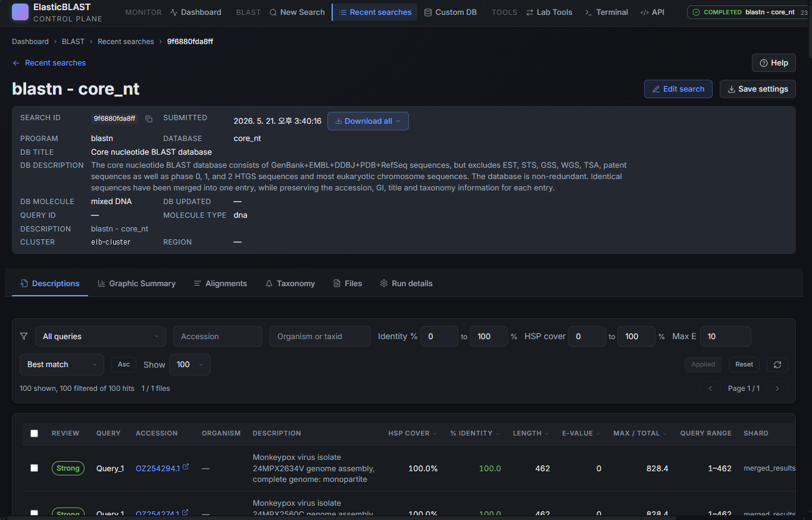Switch to the Graphic Summary tab
812x520 pixels.
click(x=136, y=284)
